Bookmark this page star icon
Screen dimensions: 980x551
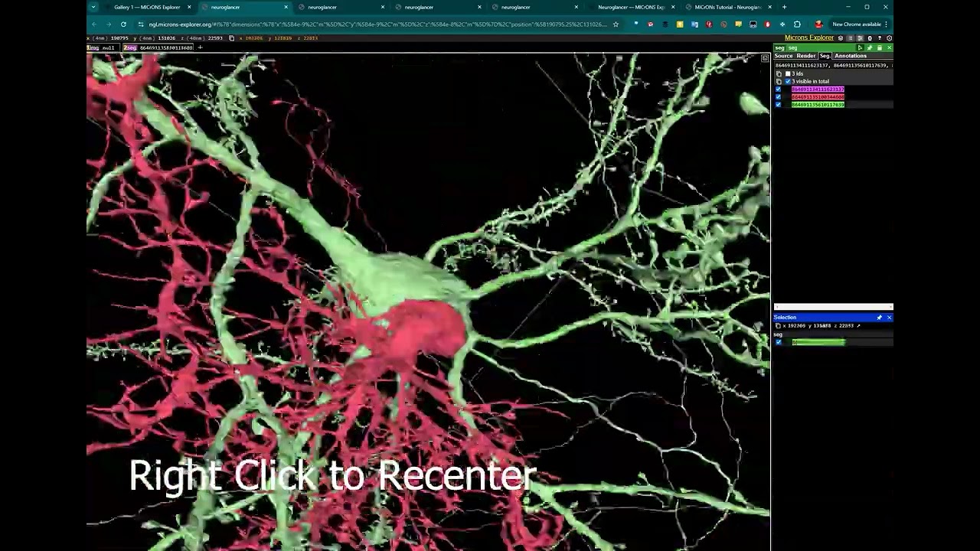(616, 24)
